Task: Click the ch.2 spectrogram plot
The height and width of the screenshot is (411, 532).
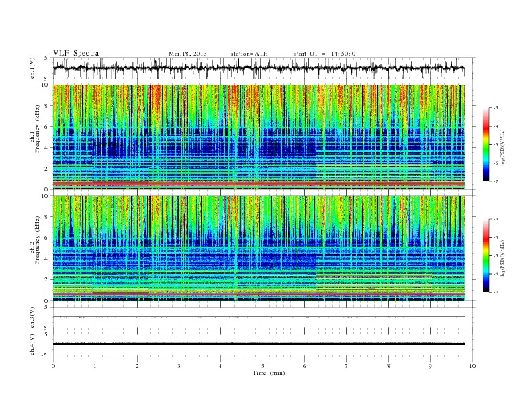Action: point(259,248)
